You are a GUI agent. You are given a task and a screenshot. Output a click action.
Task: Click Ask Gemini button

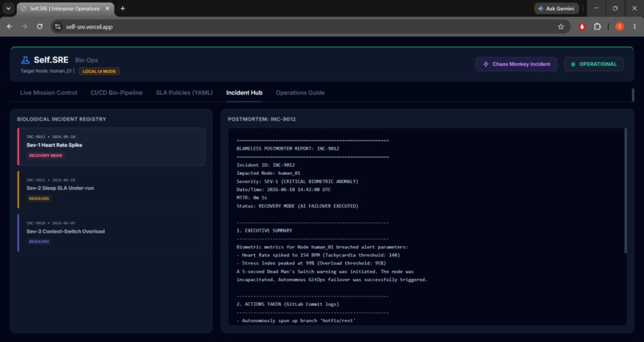click(557, 8)
